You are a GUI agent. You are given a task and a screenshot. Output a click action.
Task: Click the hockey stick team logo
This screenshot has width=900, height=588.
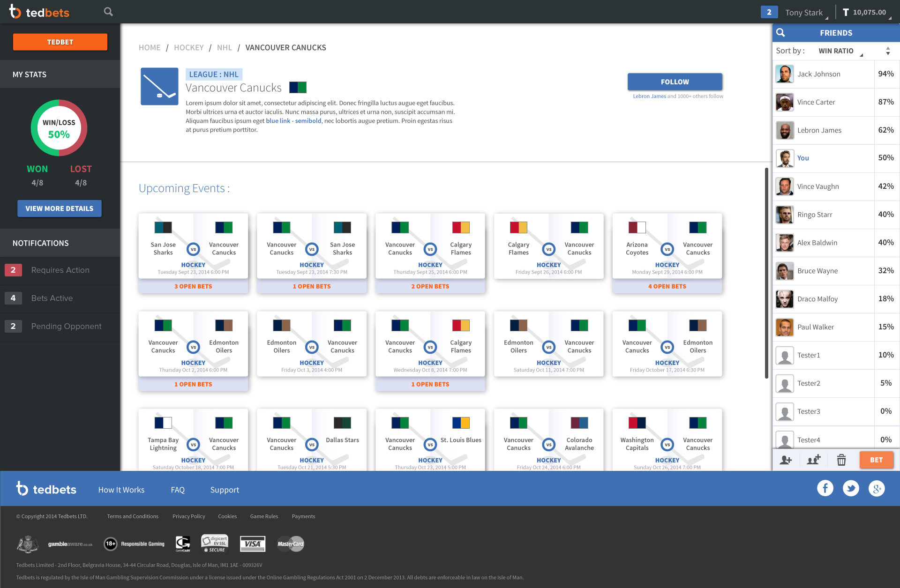click(159, 86)
